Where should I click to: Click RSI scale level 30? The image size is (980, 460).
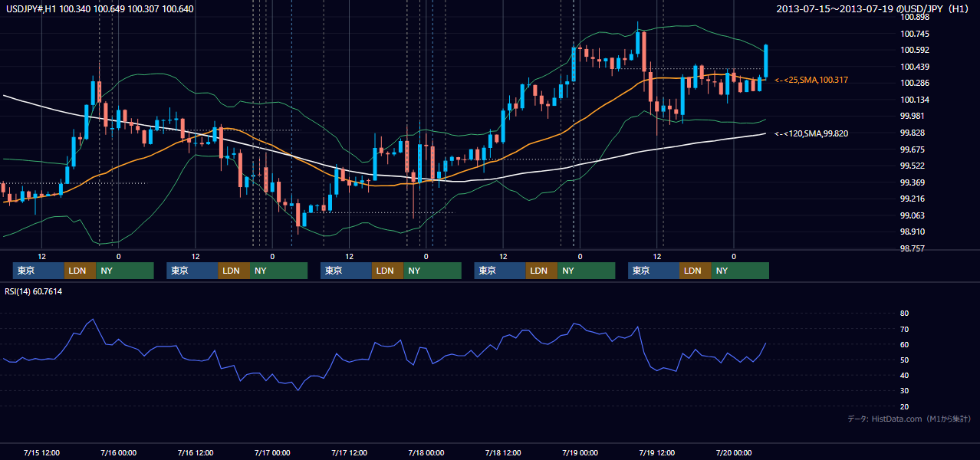pyautogui.click(x=905, y=390)
